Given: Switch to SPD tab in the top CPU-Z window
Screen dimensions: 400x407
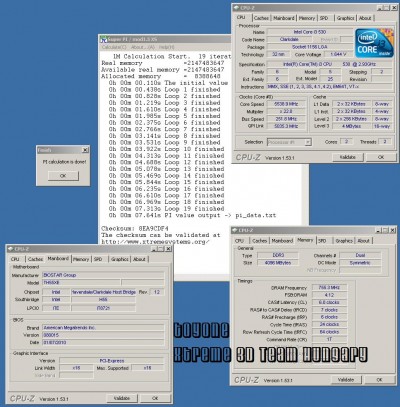Looking at the screenshot, I should point(324,18).
